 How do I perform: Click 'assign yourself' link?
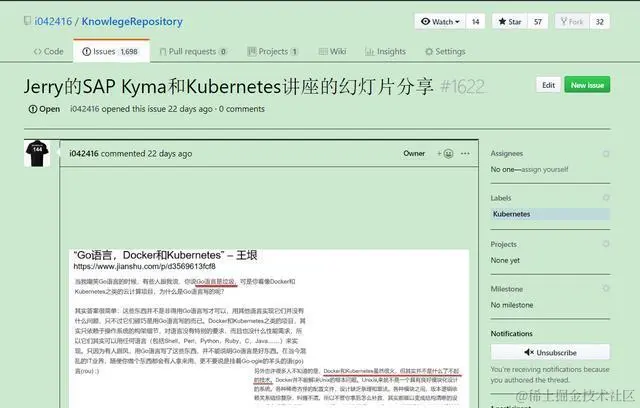pos(545,169)
